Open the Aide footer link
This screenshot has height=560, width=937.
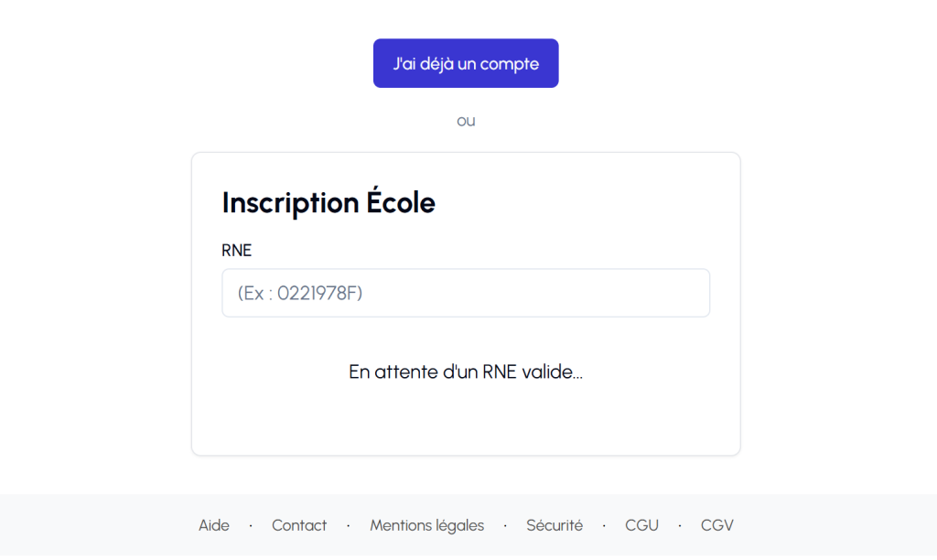pyautogui.click(x=214, y=525)
